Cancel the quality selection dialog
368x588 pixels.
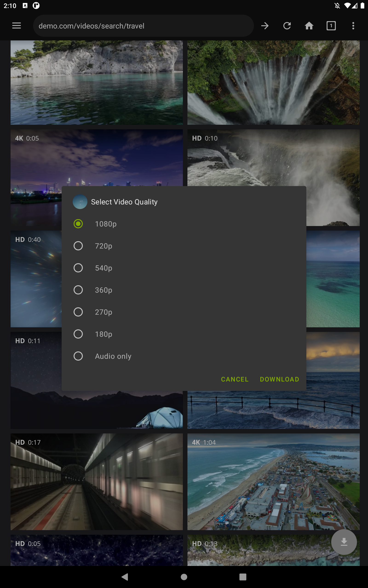coord(235,379)
